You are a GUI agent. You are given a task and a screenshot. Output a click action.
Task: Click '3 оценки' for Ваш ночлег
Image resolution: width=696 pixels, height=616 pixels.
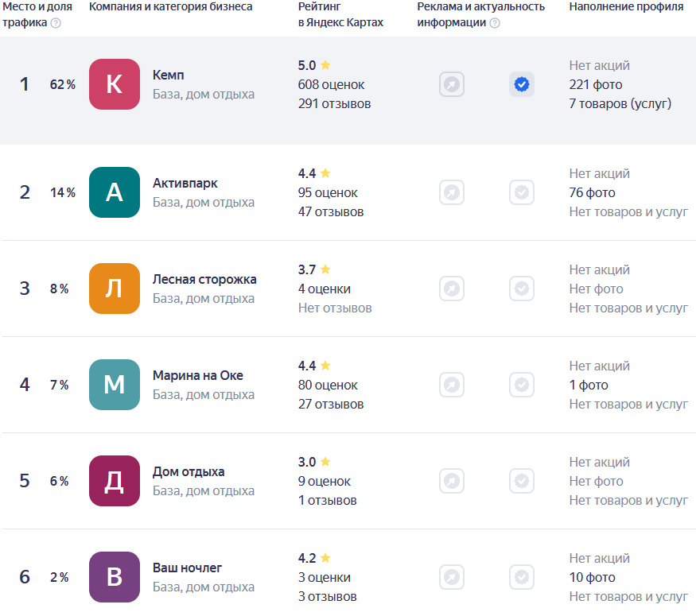pos(324,577)
